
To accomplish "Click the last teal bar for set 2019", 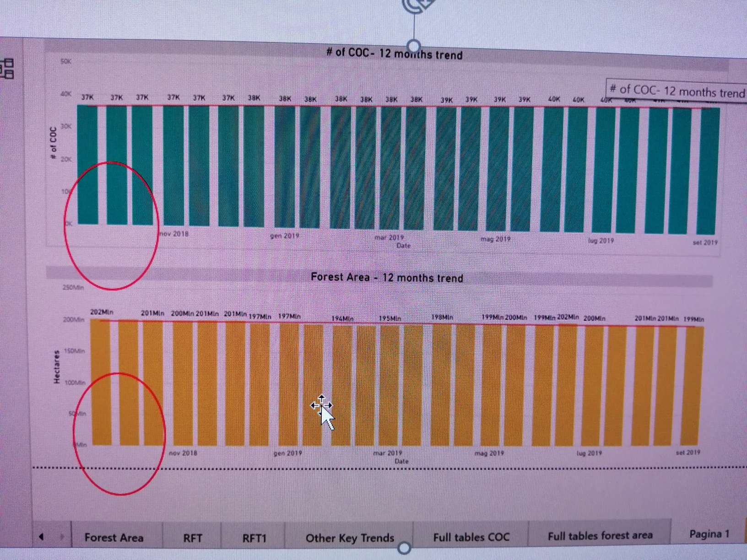I will 708,172.
